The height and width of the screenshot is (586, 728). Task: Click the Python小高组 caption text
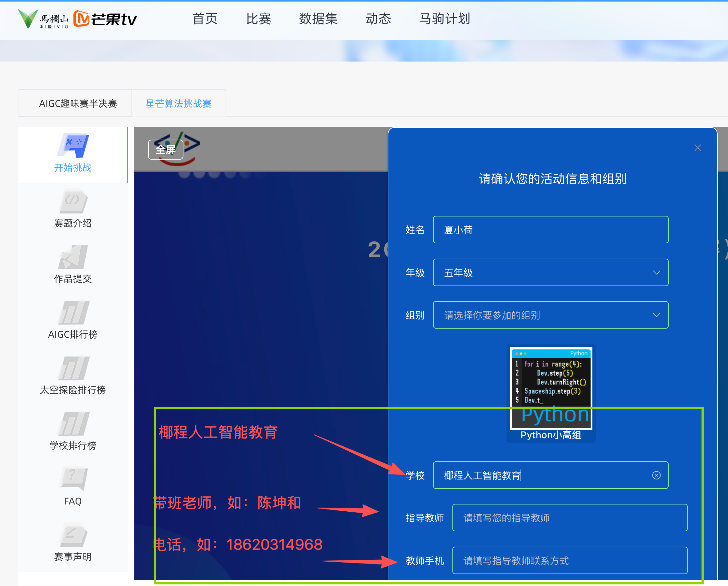point(551,435)
